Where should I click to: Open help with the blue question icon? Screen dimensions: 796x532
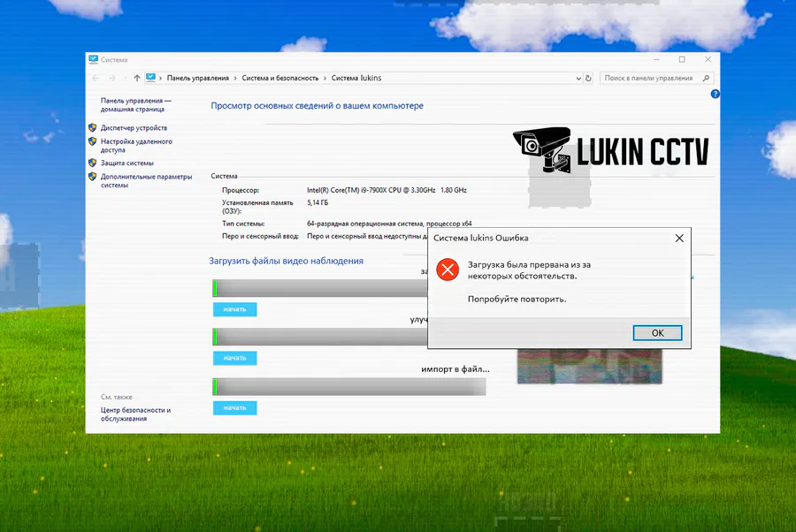(716, 94)
